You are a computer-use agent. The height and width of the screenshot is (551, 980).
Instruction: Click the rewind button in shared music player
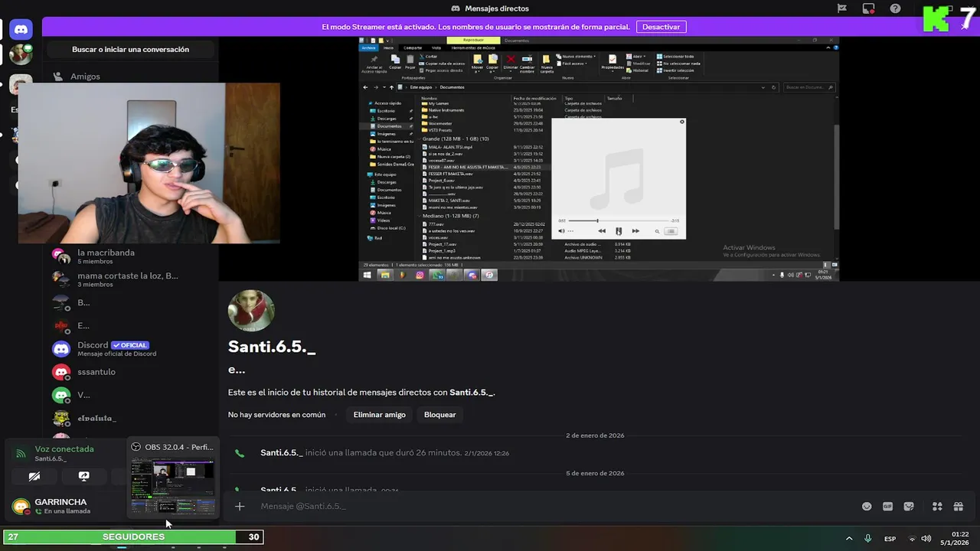[x=602, y=231]
